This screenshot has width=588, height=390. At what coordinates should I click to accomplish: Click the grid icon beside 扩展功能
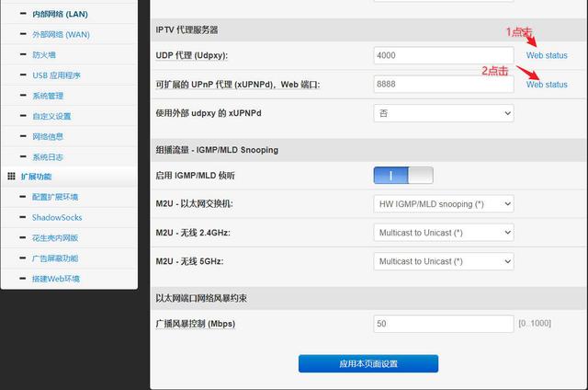[x=11, y=176]
